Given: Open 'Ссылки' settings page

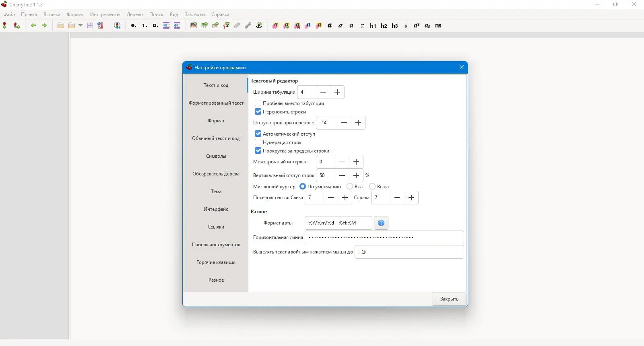Looking at the screenshot, I should pyautogui.click(x=216, y=227).
